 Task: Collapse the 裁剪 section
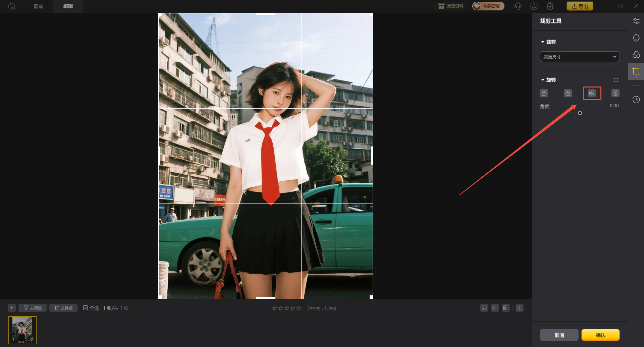coord(543,42)
